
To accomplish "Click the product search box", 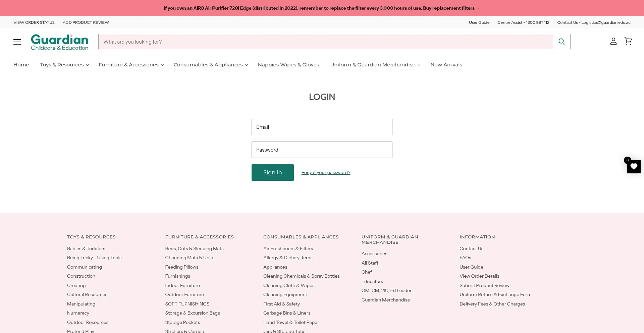I will pos(325,42).
